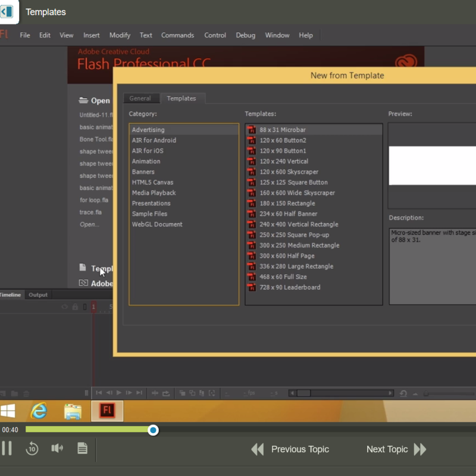Select WebGL Document category
This screenshot has height=476, width=476.
tap(184, 224)
